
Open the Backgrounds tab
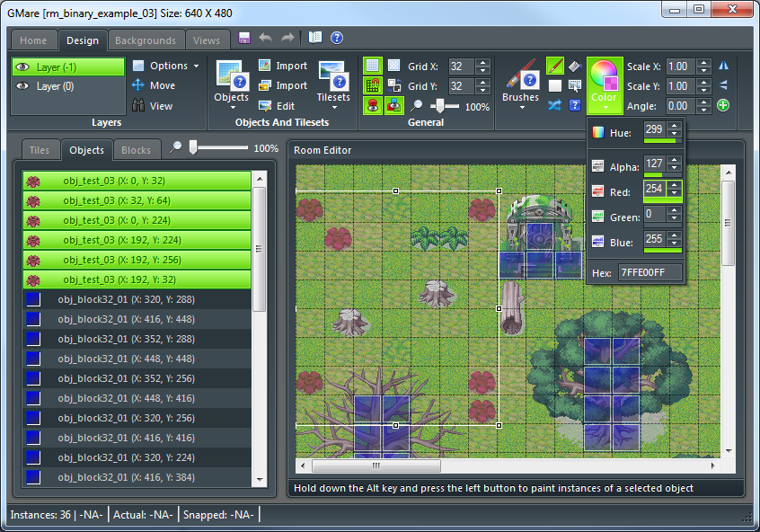146,40
